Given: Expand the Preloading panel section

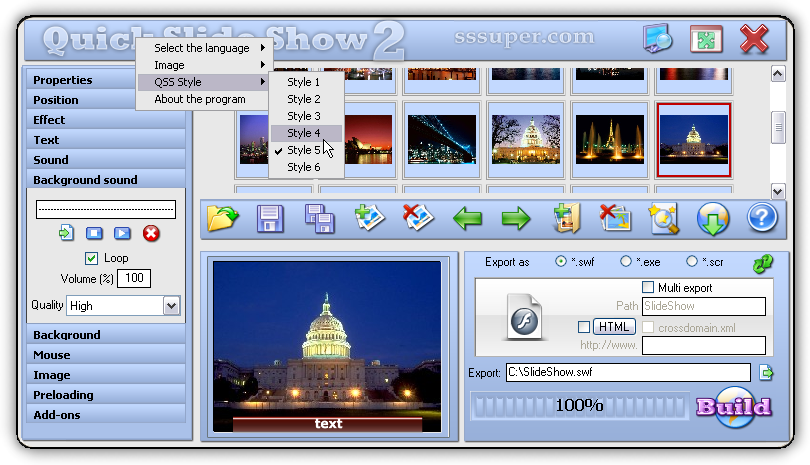Looking at the screenshot, I should point(105,395).
